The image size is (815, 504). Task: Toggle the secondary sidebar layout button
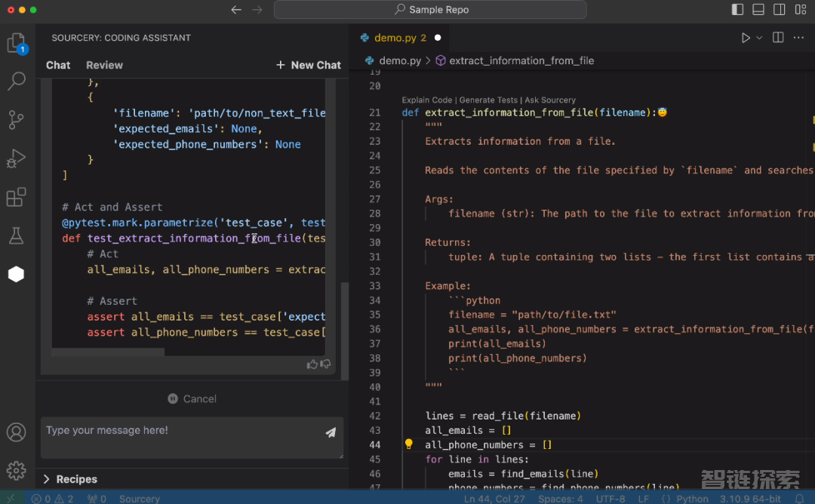point(780,10)
